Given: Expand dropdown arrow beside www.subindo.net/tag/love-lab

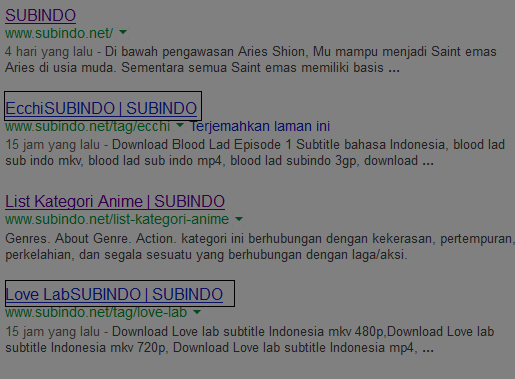Looking at the screenshot, I should click(x=197, y=312).
